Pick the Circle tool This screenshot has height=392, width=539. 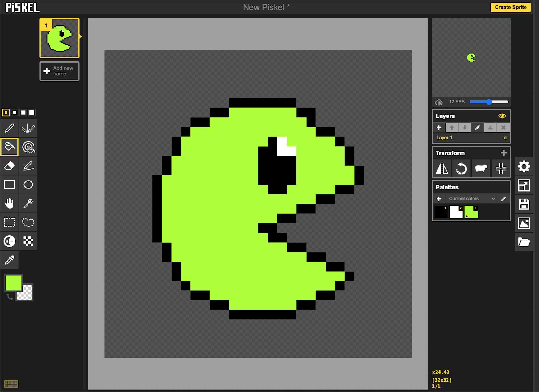coord(28,185)
